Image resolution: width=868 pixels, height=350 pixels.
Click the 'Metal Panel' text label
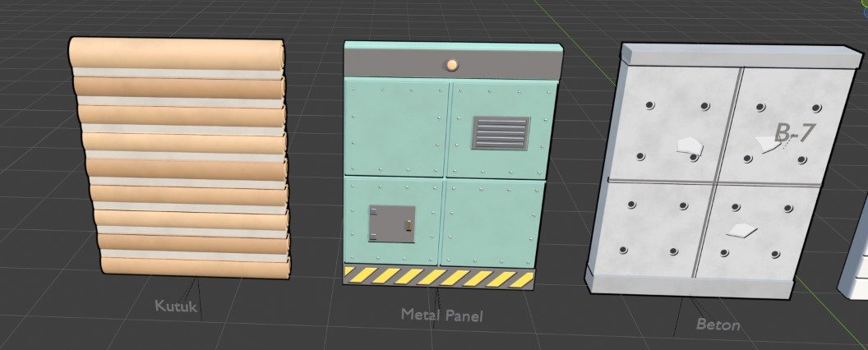(x=441, y=315)
